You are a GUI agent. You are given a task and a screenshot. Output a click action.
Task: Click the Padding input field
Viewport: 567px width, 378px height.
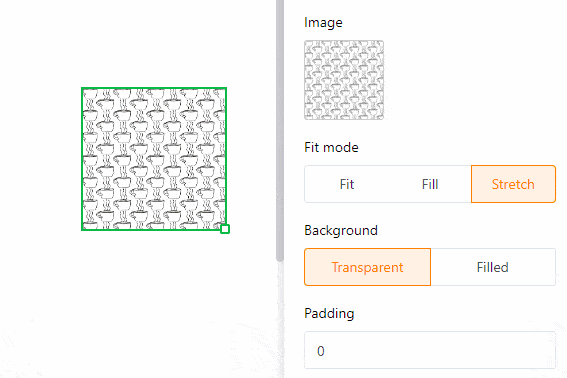click(430, 350)
